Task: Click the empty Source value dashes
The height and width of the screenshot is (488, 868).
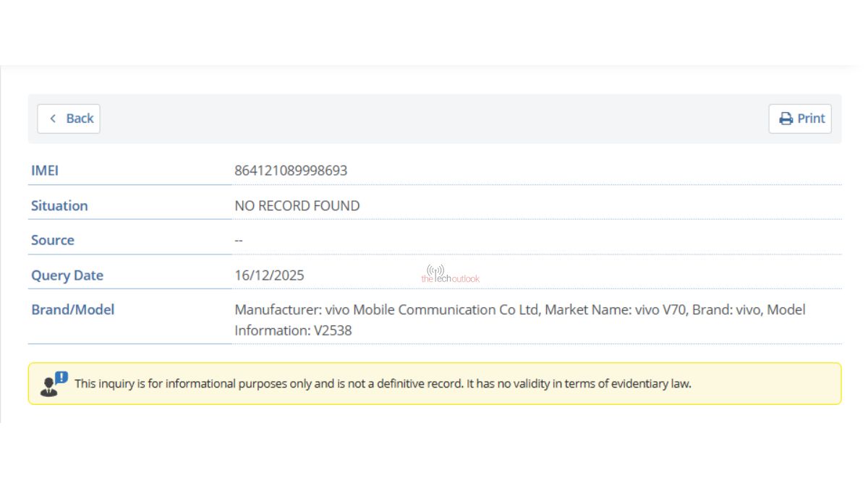Action: click(239, 240)
